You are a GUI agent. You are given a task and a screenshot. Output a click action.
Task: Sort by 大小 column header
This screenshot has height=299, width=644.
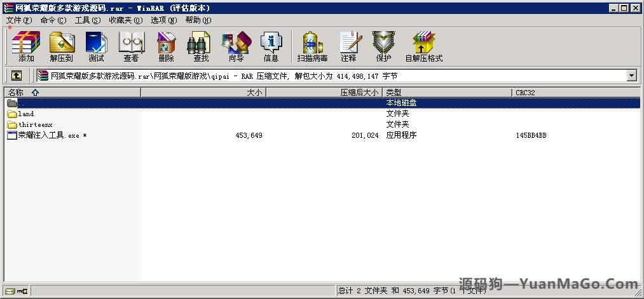[203, 93]
